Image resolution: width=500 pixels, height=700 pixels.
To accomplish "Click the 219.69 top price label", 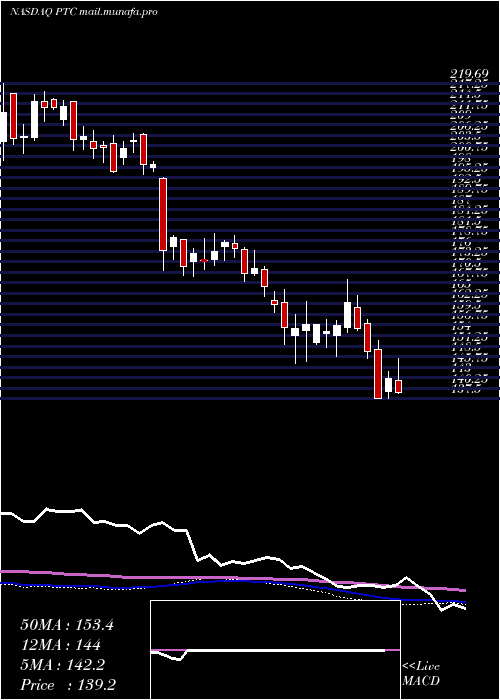I will click(469, 75).
